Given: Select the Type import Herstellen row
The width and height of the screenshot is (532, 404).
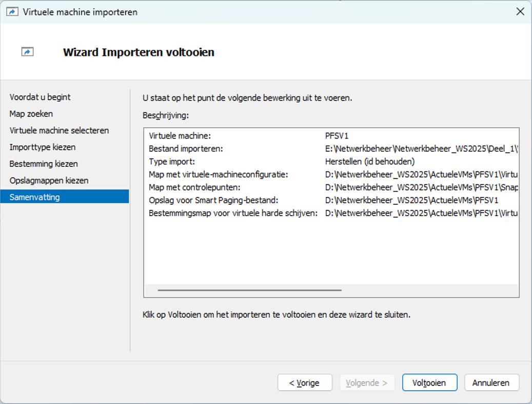Looking at the screenshot, I should (331, 162).
